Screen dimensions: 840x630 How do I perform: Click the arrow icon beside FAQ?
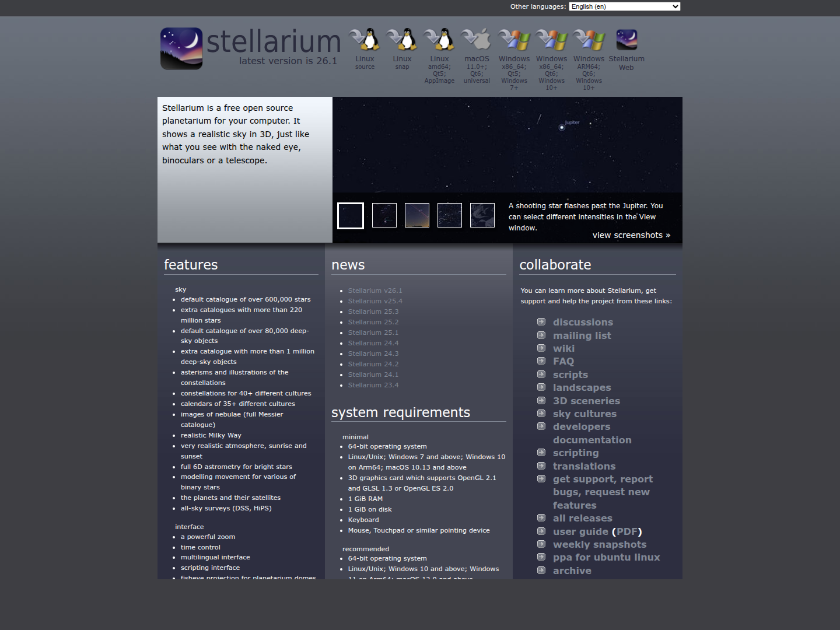tap(541, 361)
